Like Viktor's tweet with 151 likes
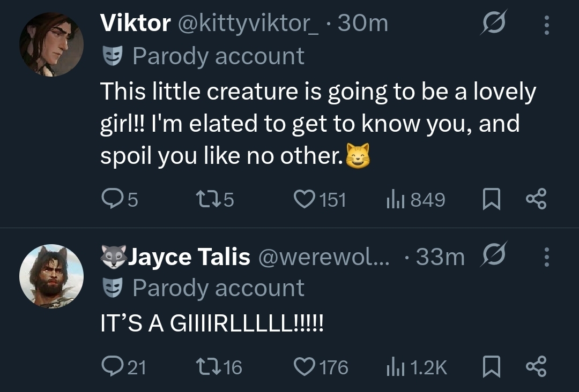 305,200
